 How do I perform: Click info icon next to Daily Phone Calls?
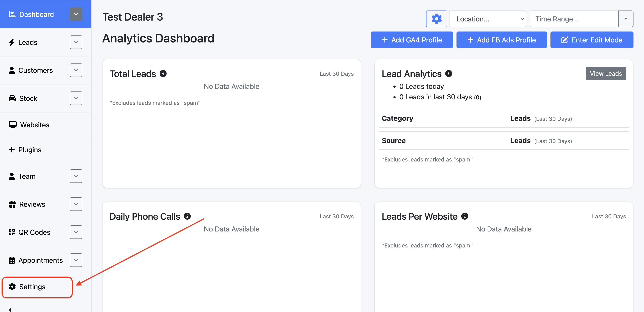click(187, 216)
